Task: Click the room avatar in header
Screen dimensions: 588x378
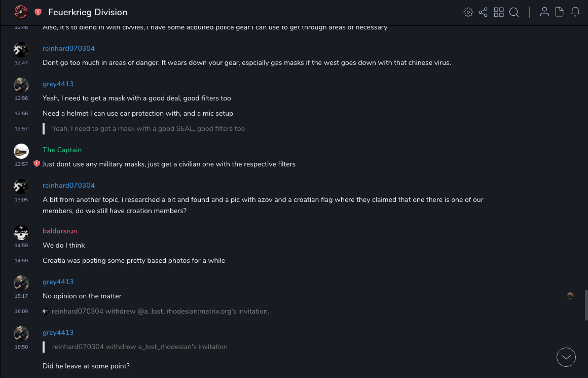Action: pyautogui.click(x=21, y=12)
